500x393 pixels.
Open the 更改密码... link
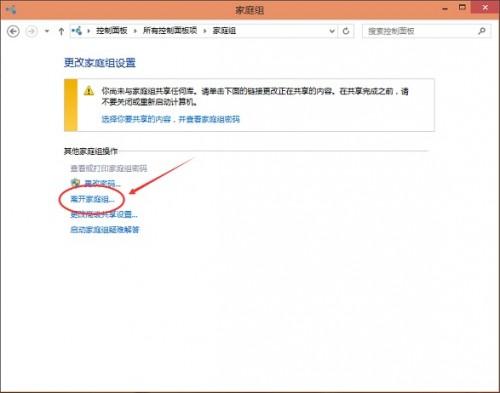tap(102, 183)
